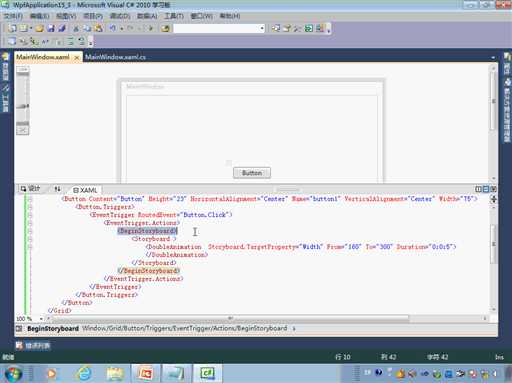Open the 调试(D) menu
The height and width of the screenshot is (383, 512).
pos(120,16)
